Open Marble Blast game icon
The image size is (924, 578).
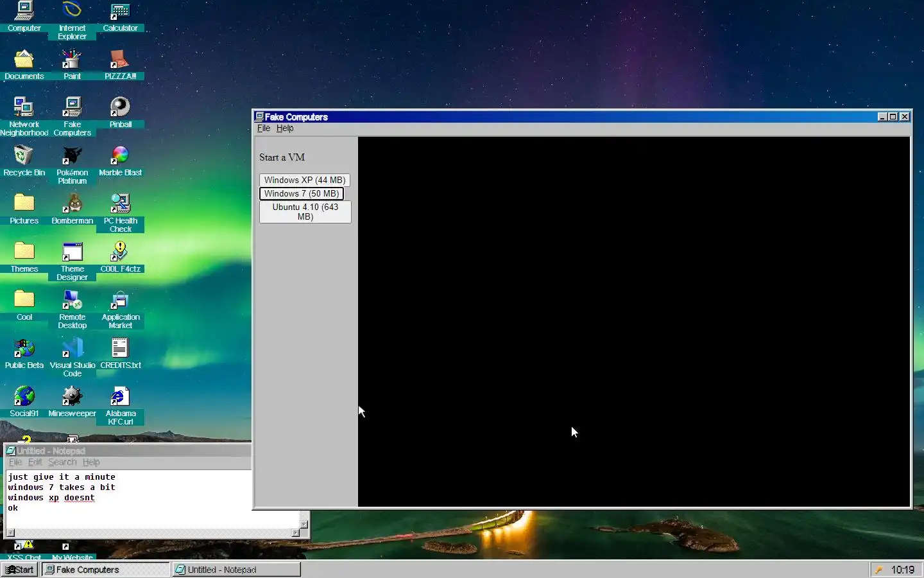point(120,161)
